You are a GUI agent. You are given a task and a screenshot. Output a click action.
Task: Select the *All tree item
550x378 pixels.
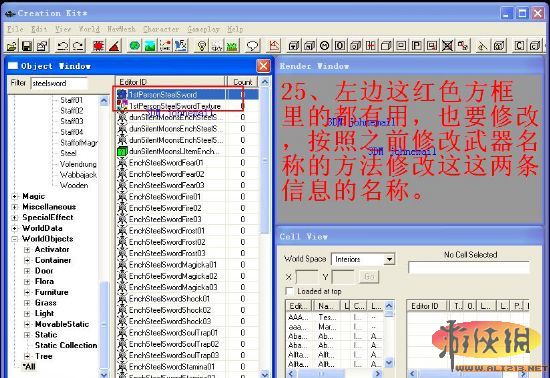pyautogui.click(x=29, y=367)
